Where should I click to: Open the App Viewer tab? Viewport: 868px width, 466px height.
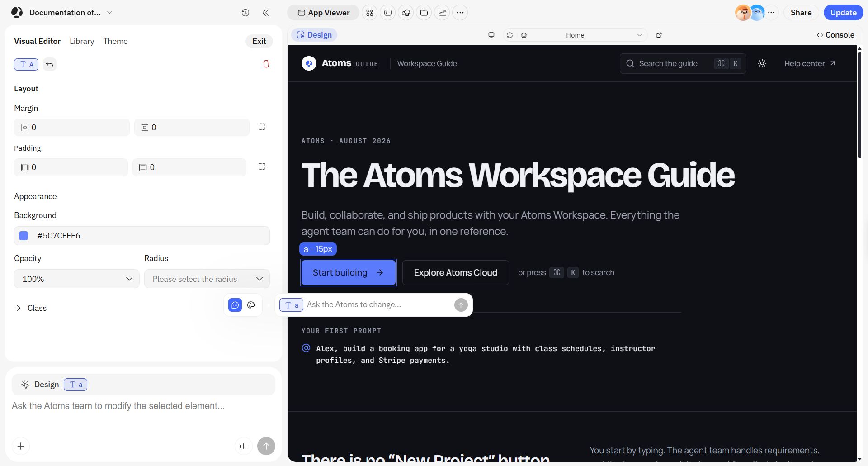click(323, 13)
